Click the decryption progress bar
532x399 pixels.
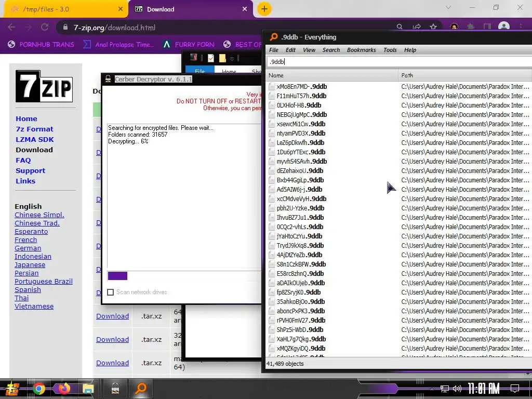pyautogui.click(x=184, y=276)
